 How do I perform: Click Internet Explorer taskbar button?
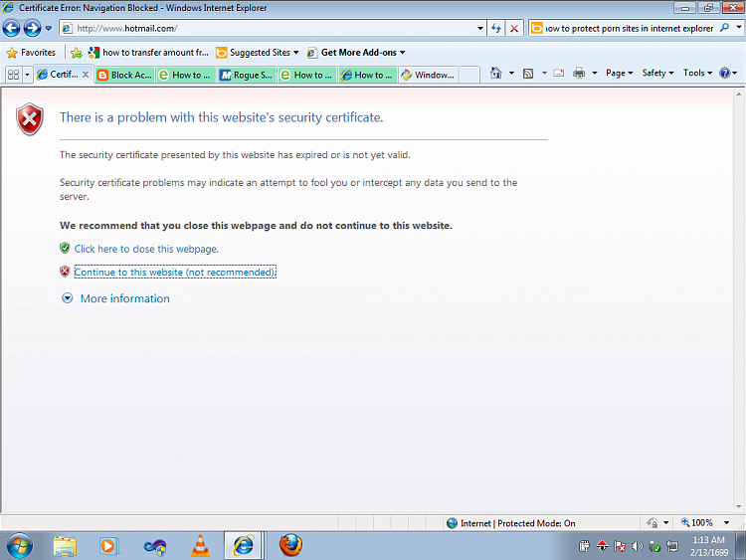[243, 545]
